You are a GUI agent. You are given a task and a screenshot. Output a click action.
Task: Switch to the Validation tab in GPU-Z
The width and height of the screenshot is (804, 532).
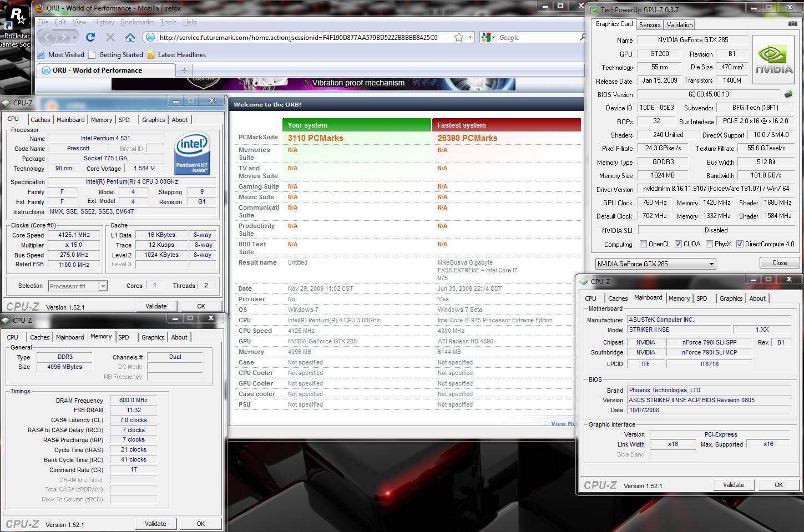tap(680, 24)
